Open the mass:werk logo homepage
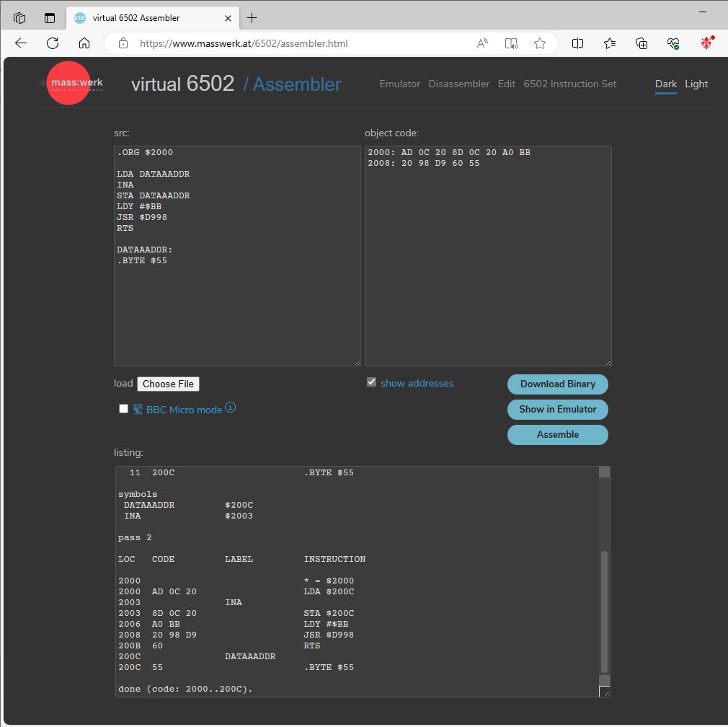The image size is (728, 727). coord(71,83)
